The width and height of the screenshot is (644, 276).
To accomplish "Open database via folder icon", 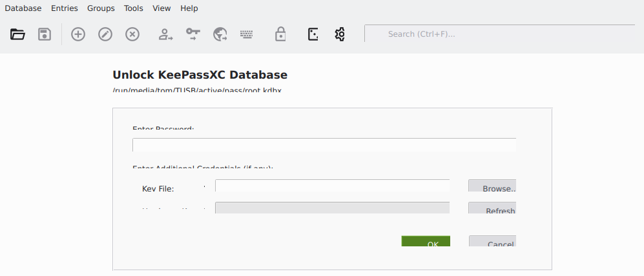I will pos(17,34).
